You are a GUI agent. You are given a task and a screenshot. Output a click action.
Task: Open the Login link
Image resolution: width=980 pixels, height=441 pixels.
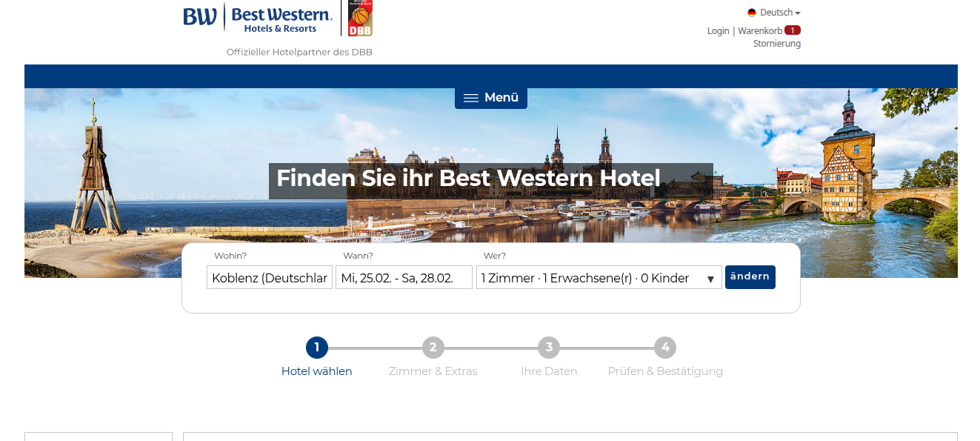(x=719, y=31)
